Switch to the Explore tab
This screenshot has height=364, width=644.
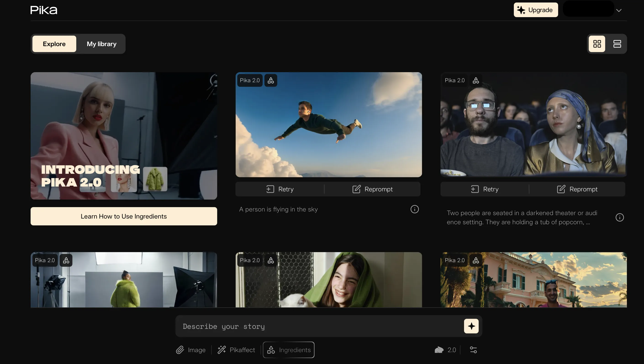coord(54,44)
